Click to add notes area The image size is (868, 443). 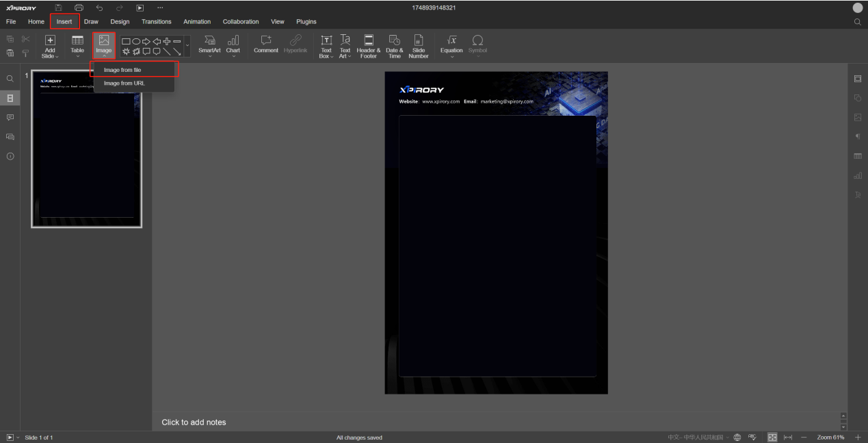(194, 422)
